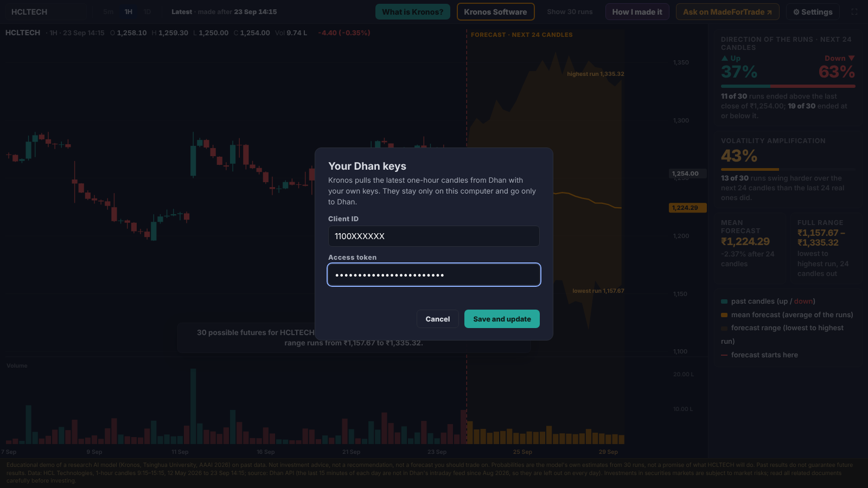
Task: Cancel the Dhan keys dialog
Action: [x=438, y=319]
